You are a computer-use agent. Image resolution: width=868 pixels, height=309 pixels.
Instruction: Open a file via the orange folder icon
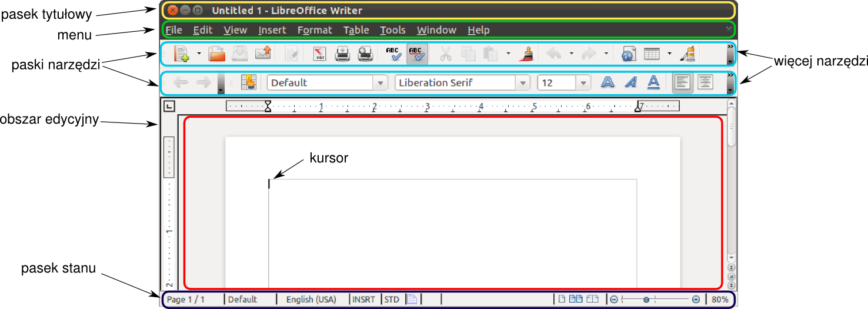(218, 54)
